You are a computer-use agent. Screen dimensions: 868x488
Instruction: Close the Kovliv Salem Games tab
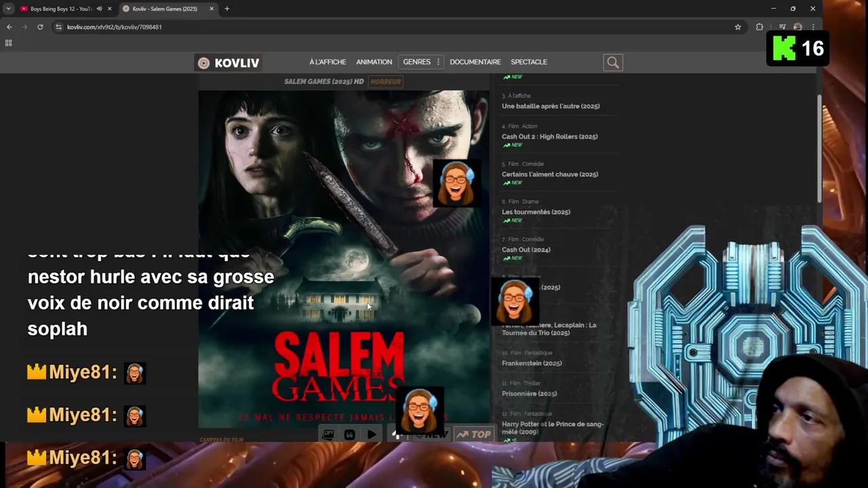pyautogui.click(x=212, y=9)
